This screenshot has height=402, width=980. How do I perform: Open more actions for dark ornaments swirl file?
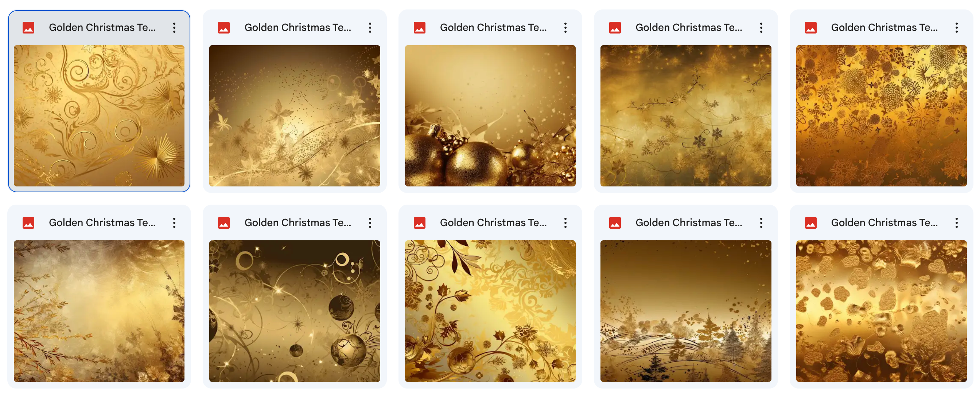pos(369,222)
